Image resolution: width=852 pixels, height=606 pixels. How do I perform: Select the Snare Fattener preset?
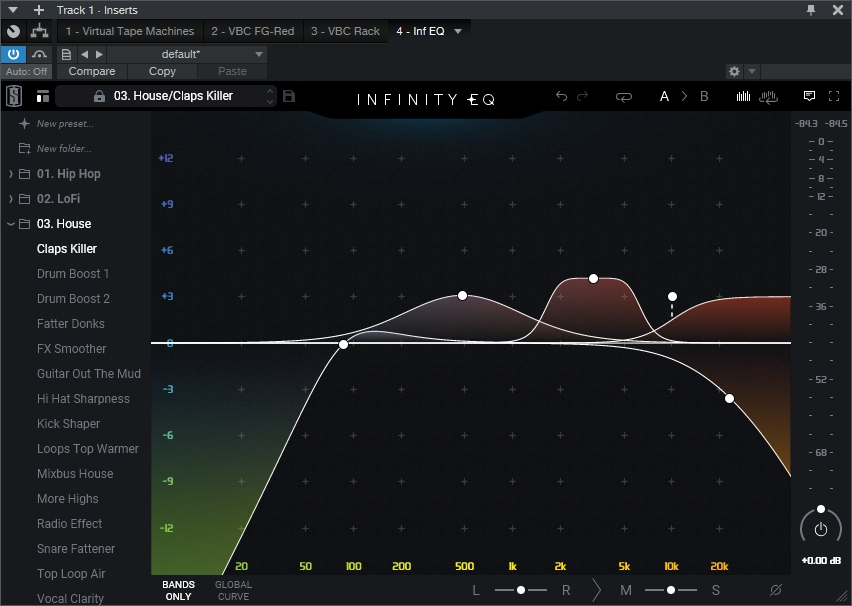click(76, 549)
